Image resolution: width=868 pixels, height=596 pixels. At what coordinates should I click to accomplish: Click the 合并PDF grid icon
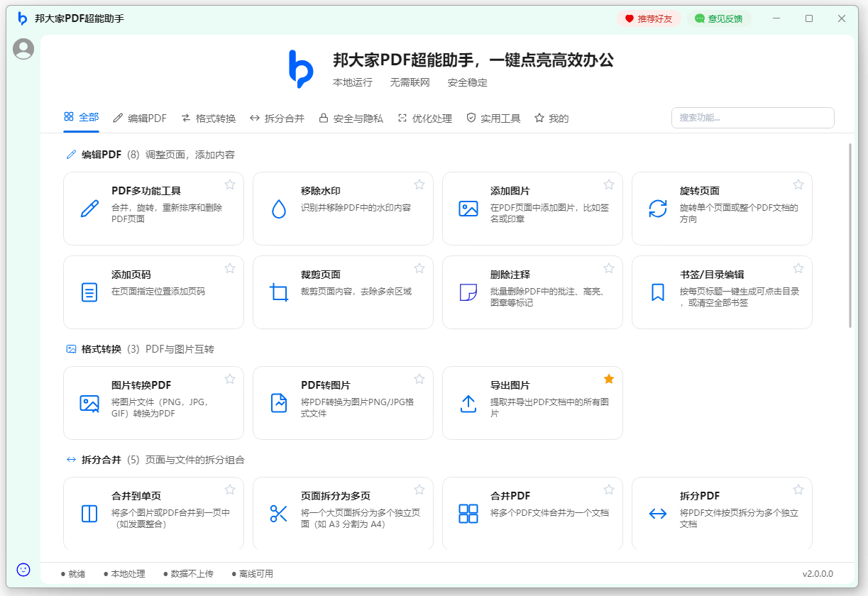[x=468, y=514]
